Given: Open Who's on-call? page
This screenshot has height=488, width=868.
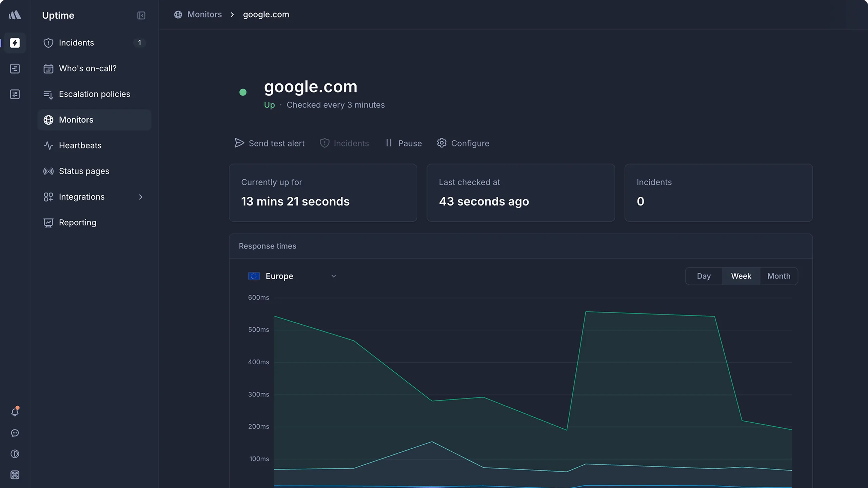Looking at the screenshot, I should [94, 68].
